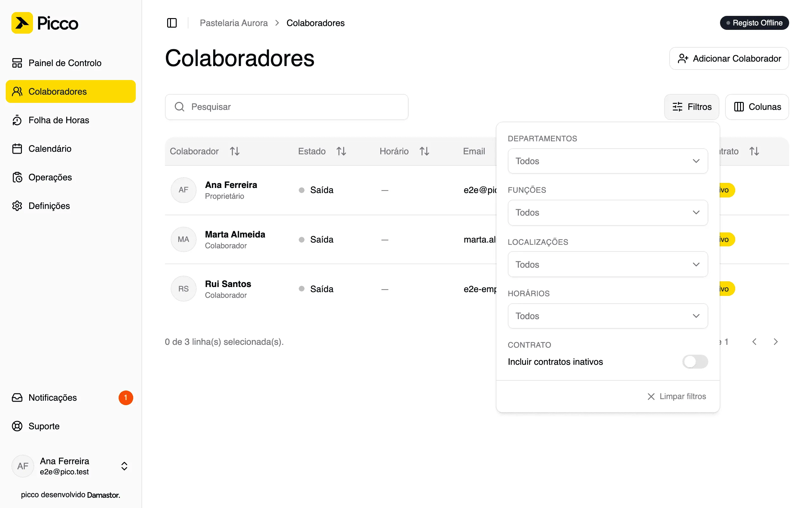The image size is (812, 508).
Task: Open Painel de Controlo in sidebar
Action: click(x=70, y=63)
